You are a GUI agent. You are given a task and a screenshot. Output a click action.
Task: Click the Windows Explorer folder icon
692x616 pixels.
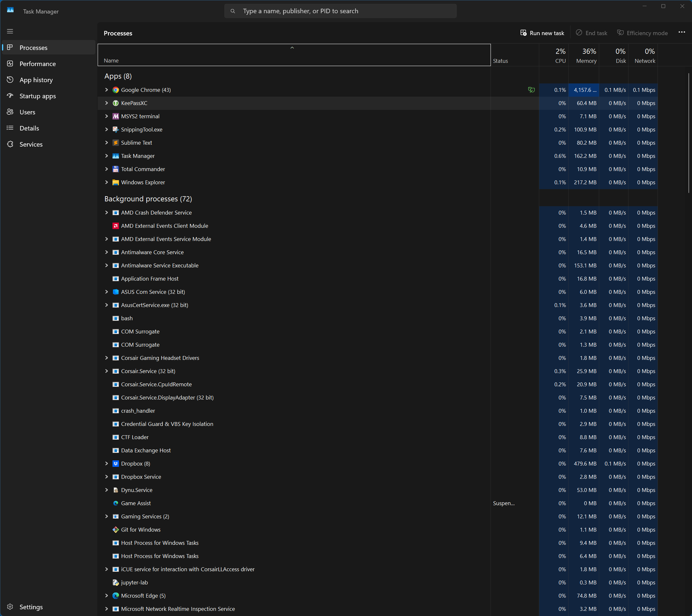point(115,182)
